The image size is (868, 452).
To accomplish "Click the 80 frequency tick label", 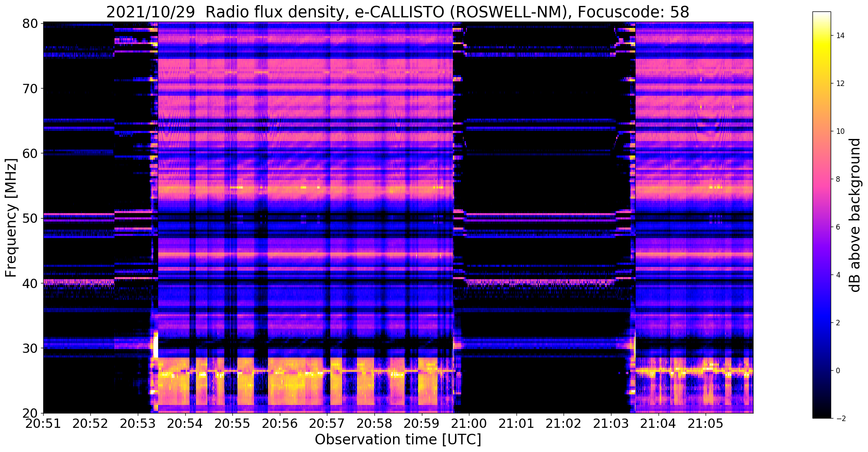I will click(x=29, y=23).
